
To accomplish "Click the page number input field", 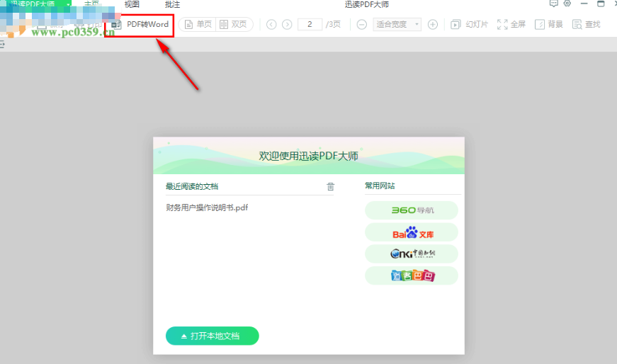I will [310, 24].
